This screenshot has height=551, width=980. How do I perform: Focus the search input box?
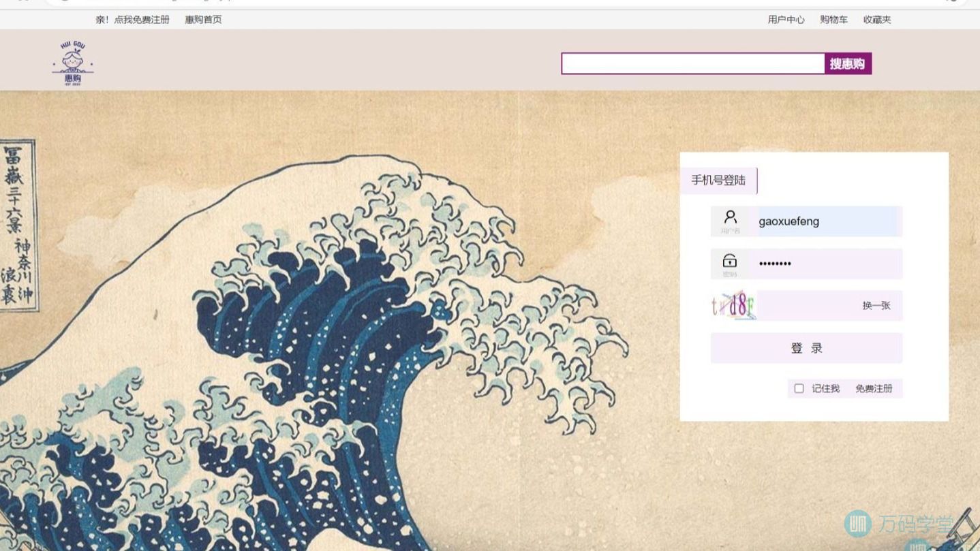(x=693, y=63)
